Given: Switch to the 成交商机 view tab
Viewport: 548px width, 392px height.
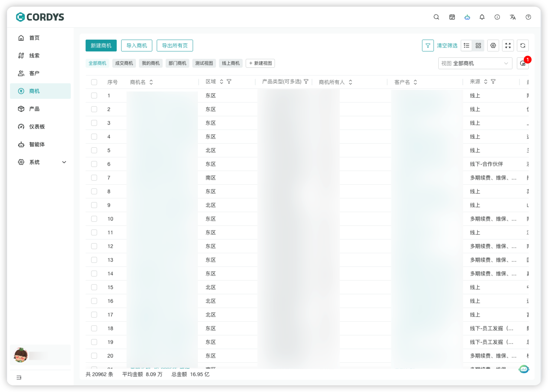Looking at the screenshot, I should 124,63.
